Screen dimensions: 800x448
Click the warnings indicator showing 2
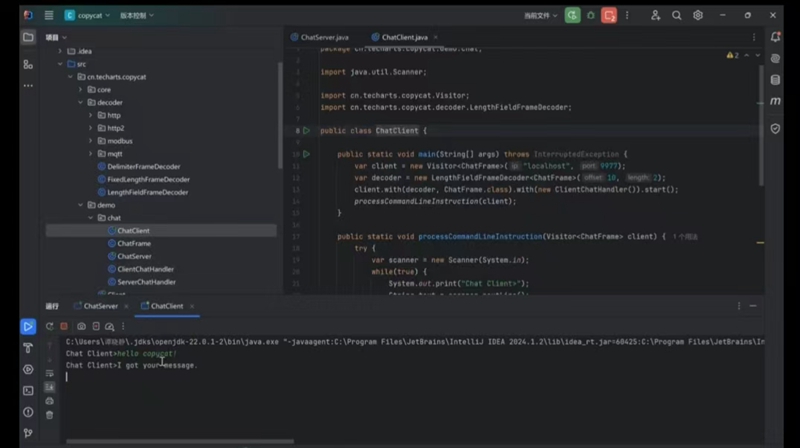click(733, 55)
